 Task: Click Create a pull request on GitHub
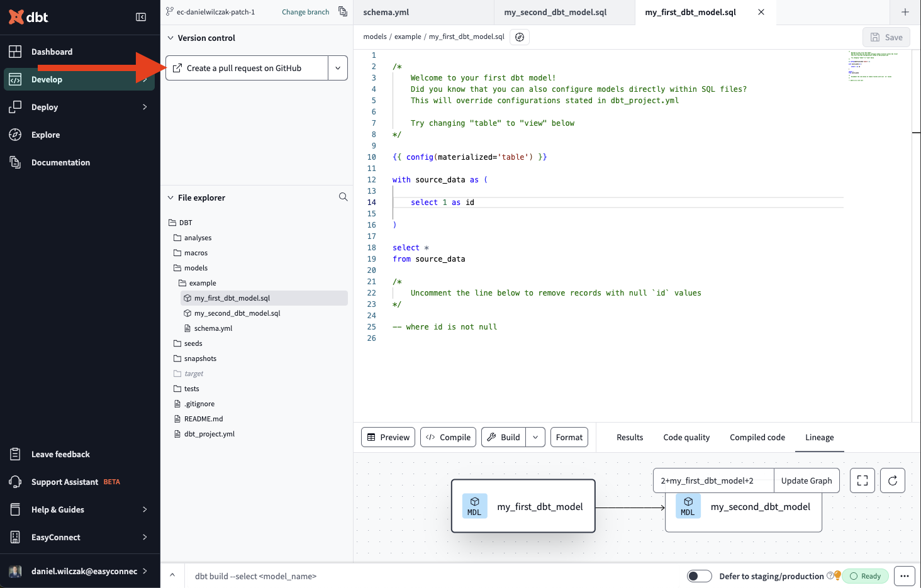coord(247,68)
